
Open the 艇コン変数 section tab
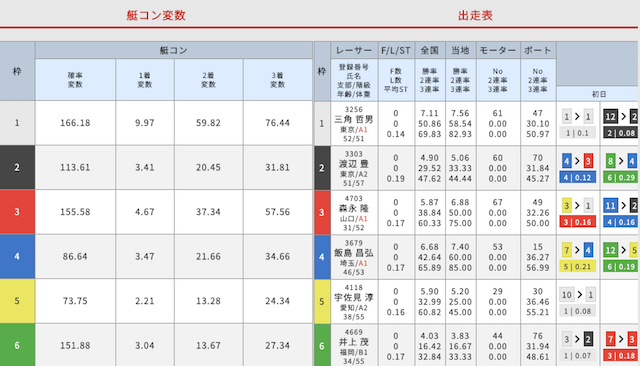click(156, 15)
